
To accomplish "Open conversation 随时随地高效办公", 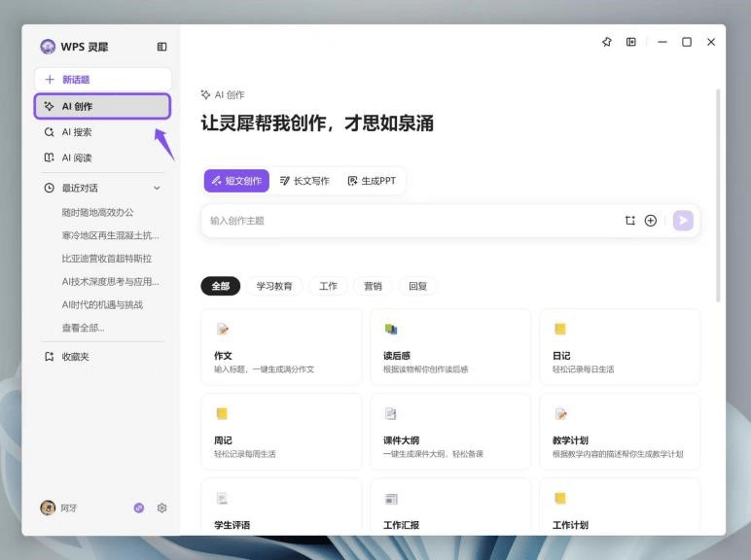I will (97, 213).
